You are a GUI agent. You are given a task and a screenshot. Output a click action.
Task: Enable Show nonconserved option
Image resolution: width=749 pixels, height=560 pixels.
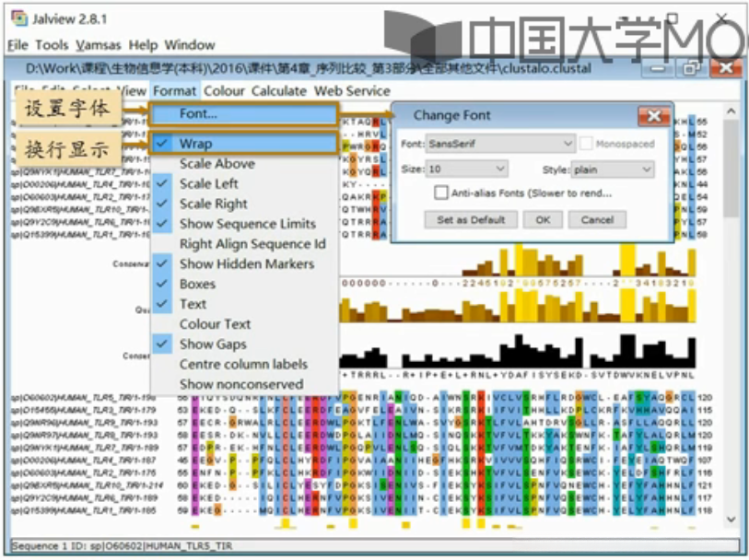(244, 384)
